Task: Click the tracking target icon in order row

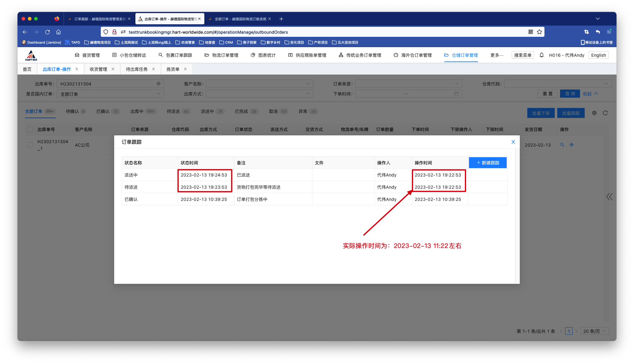Action: (572, 145)
